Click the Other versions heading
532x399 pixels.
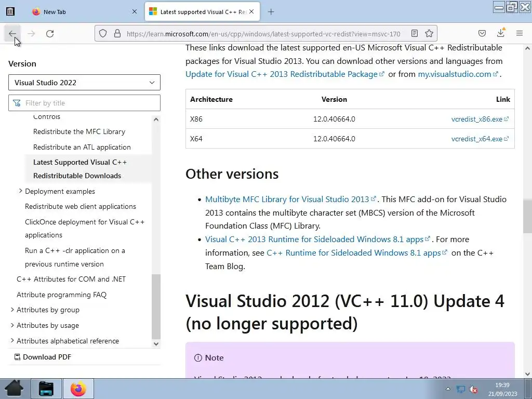pos(232,174)
